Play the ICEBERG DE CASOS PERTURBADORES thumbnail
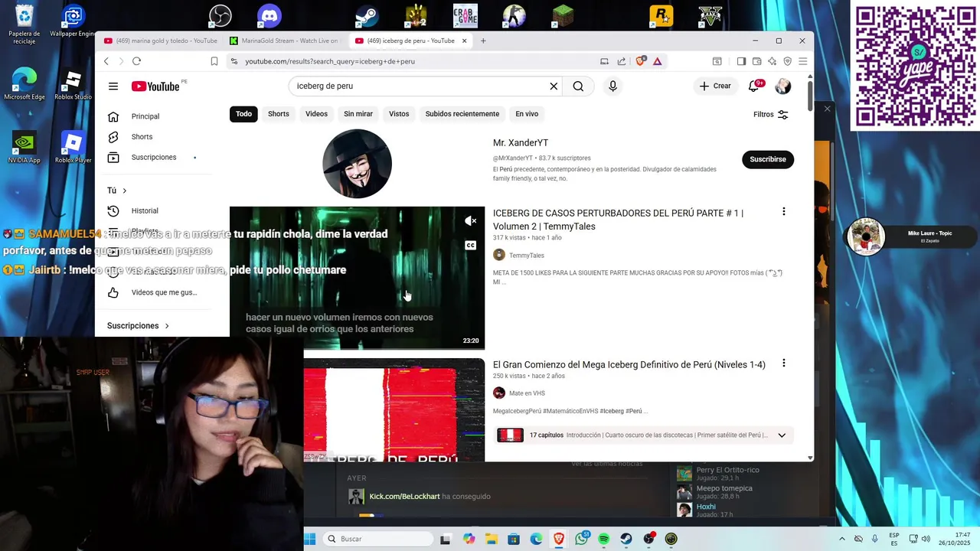The image size is (980, 551). click(x=357, y=279)
